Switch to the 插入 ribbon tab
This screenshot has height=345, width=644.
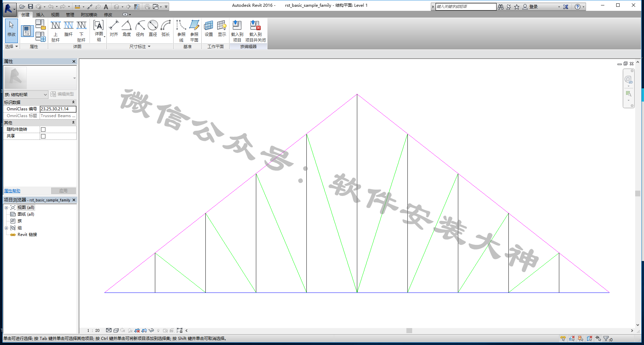40,15
